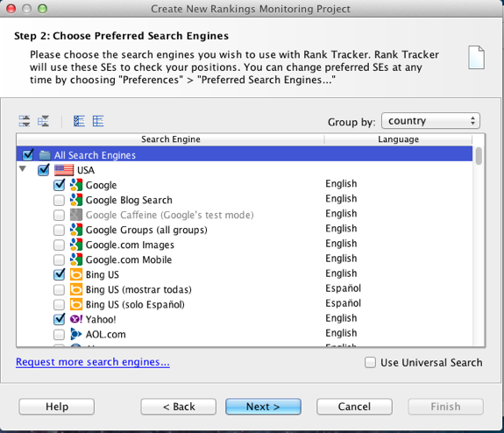Click the Yahoo! purple icon
Screen dimensions: 504x433
(x=76, y=319)
